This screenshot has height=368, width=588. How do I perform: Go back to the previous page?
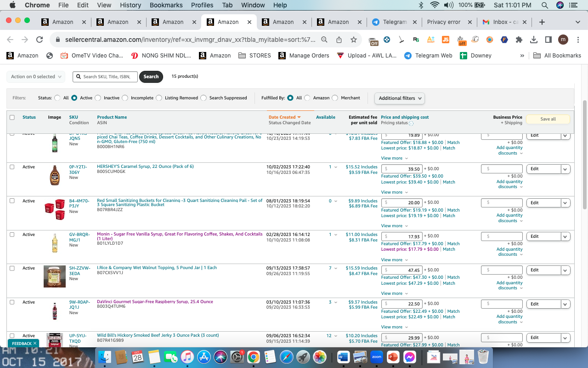click(x=10, y=40)
